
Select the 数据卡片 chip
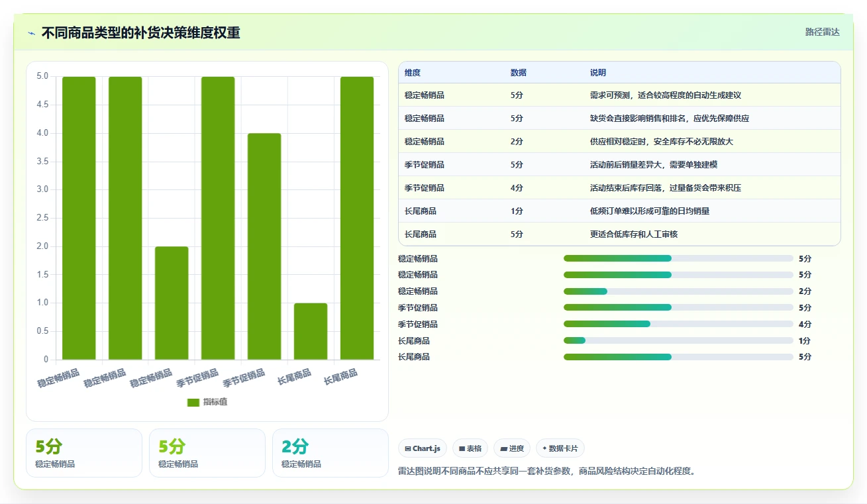(x=560, y=448)
